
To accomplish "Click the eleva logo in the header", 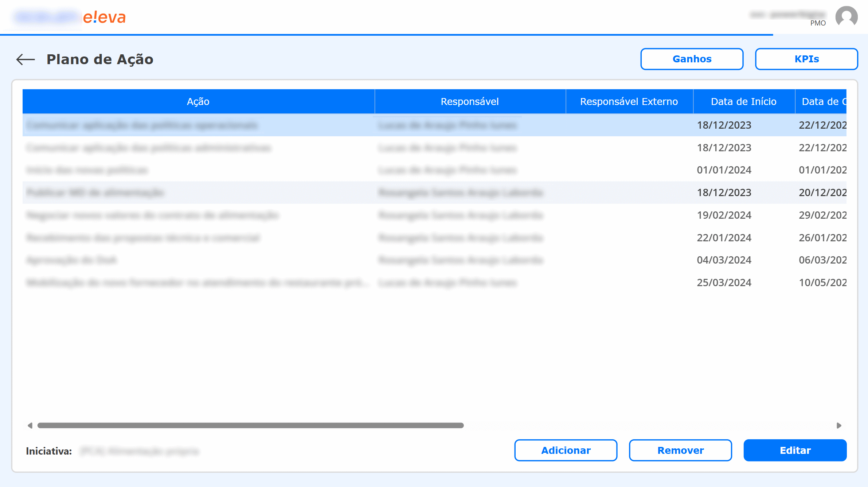I will [x=105, y=17].
